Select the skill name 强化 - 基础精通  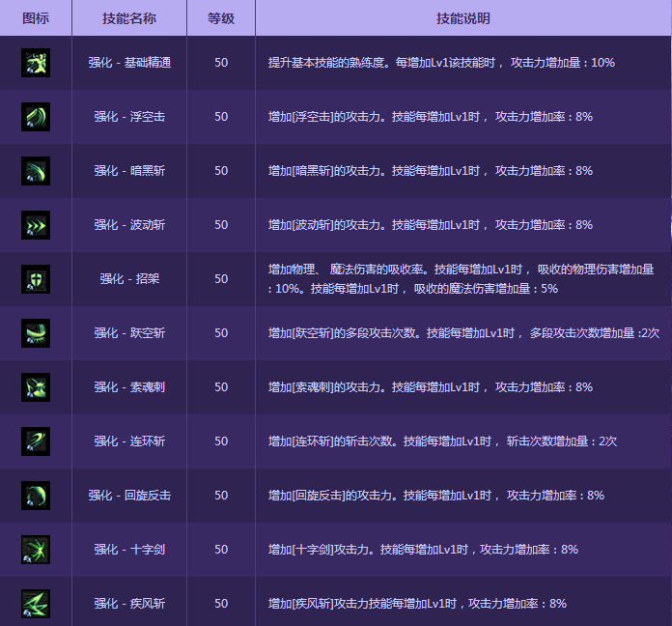129,63
